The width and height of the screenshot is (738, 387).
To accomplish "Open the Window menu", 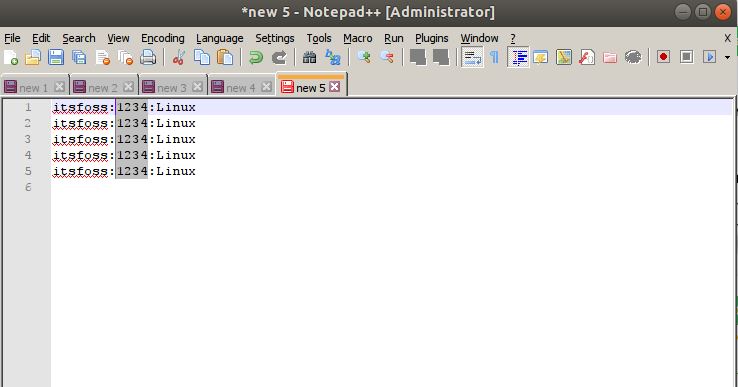I will coord(479,38).
